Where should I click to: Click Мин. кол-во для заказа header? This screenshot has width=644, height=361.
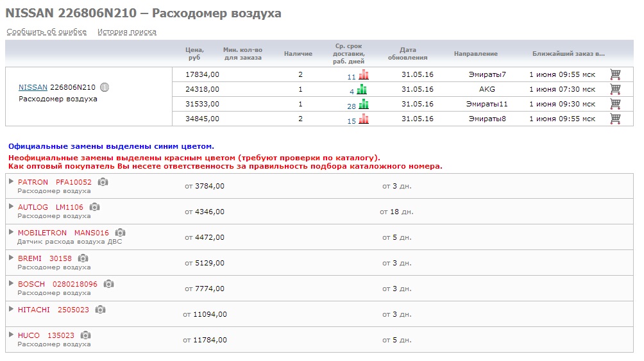coord(242,53)
